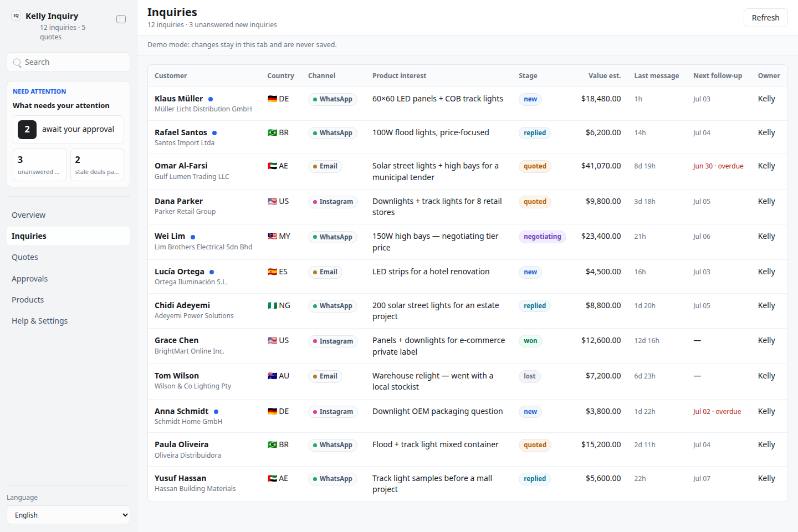Viewport: 798px width, 532px height.
Task: Click the Malaysia flag in Wei Lim row
Action: (x=272, y=236)
